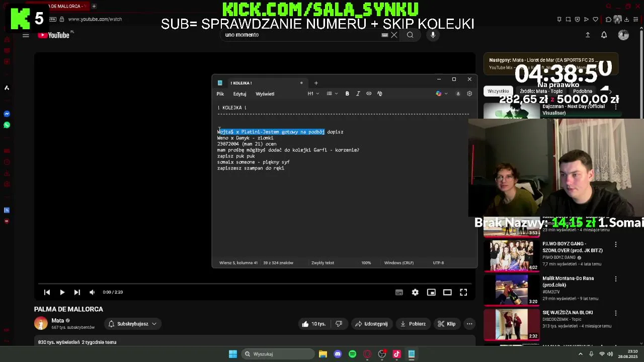
Task: Select the Wszystkie filter chip
Action: point(498,91)
